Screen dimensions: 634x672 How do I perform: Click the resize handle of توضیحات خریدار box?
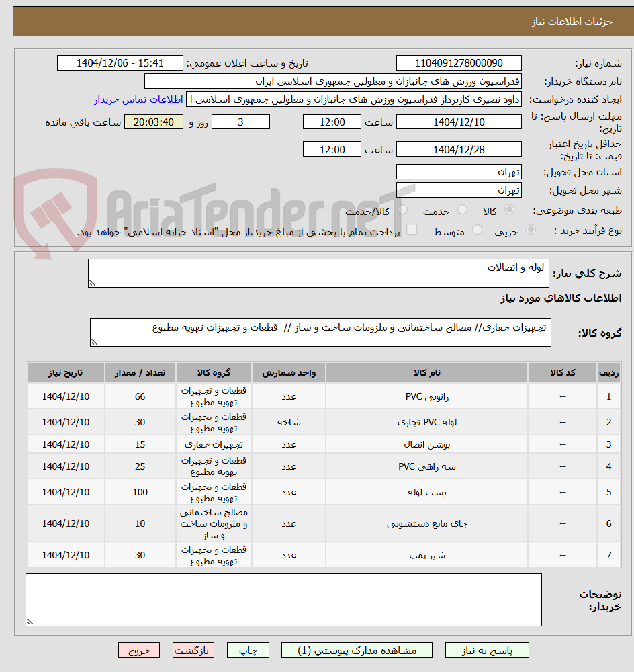30,622
